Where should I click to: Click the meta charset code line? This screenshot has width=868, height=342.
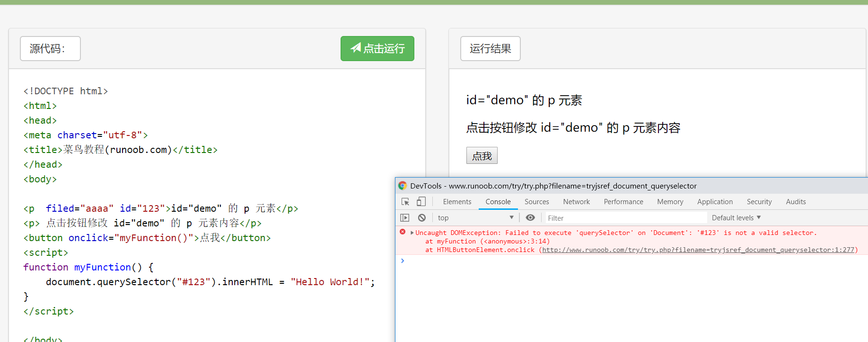[86, 135]
